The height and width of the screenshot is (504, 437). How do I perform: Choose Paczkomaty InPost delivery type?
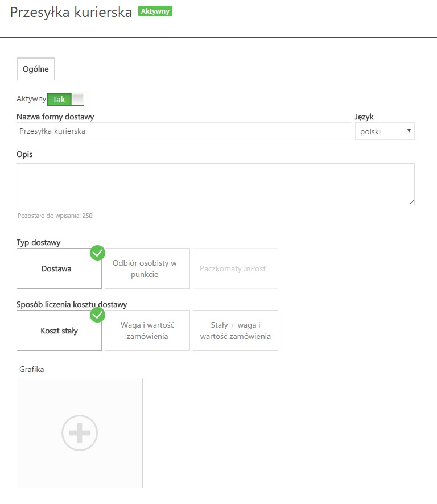pyautogui.click(x=236, y=268)
